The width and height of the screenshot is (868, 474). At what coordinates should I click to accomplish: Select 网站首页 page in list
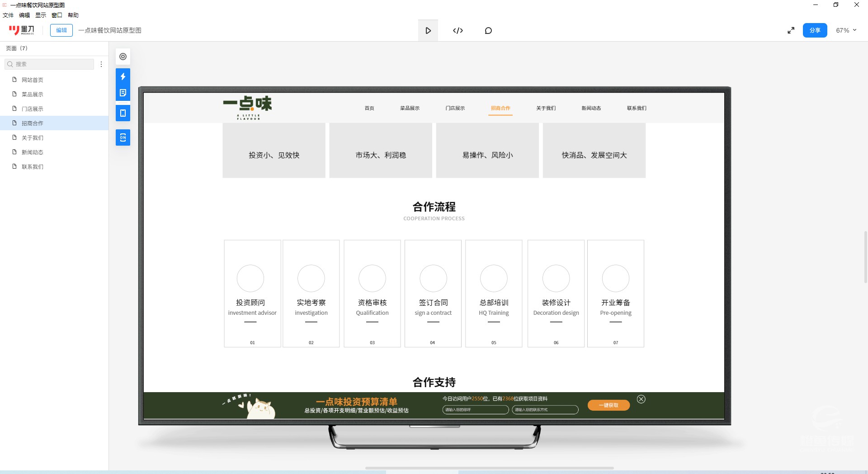pos(54,80)
